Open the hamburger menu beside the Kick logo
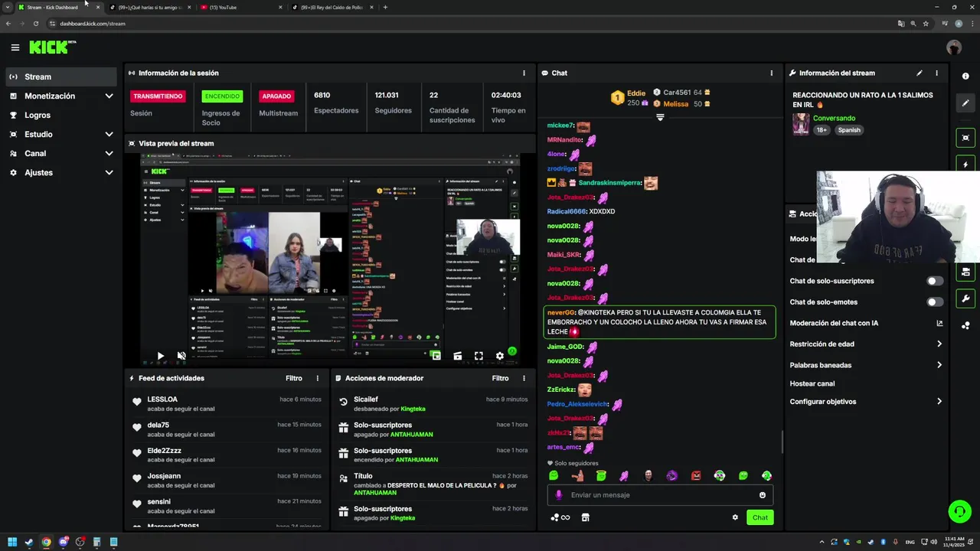 pyautogui.click(x=15, y=47)
